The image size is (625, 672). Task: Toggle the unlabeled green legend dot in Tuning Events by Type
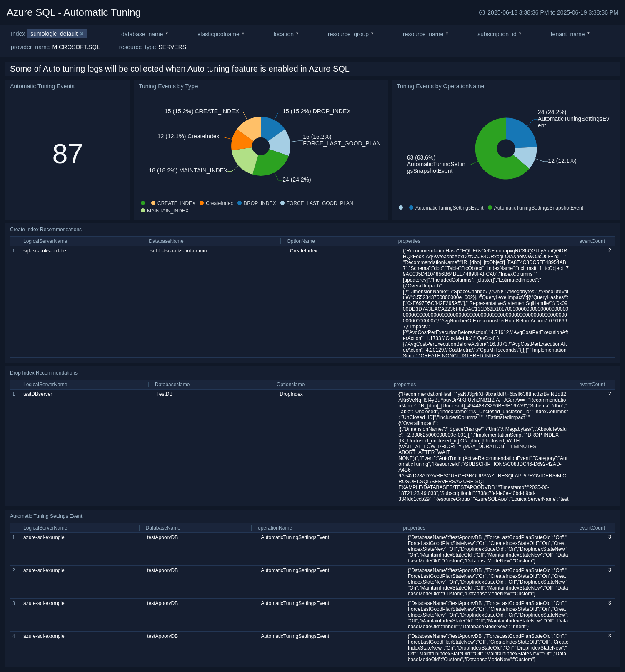point(143,203)
